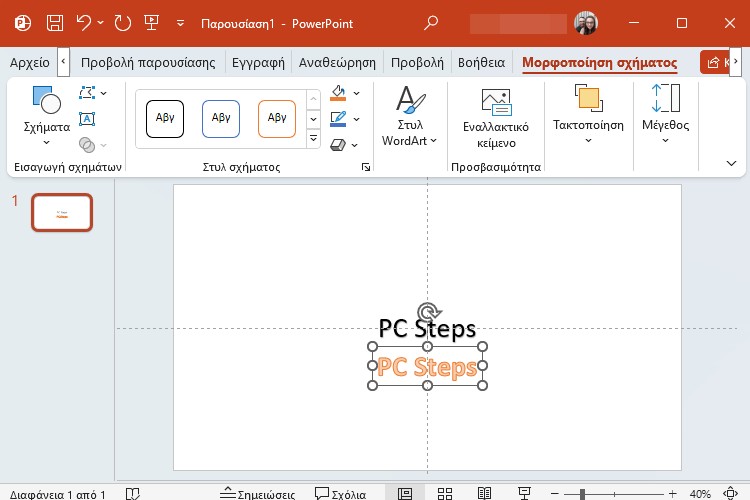Click Διαφάνεια 1 από 1 status text
This screenshot has height=500, width=750.
(x=57, y=494)
